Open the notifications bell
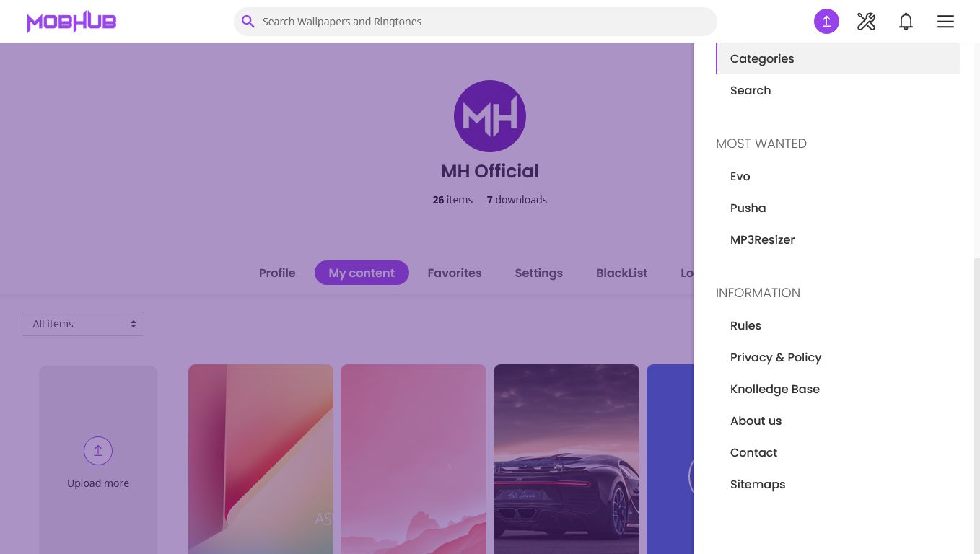The width and height of the screenshot is (980, 554). coord(906,22)
